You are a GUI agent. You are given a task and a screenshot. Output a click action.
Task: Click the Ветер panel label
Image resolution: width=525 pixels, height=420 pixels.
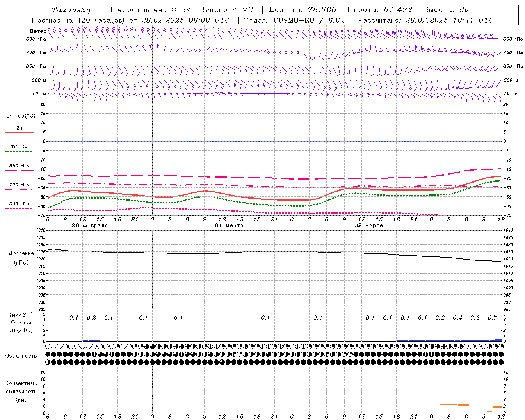point(38,31)
